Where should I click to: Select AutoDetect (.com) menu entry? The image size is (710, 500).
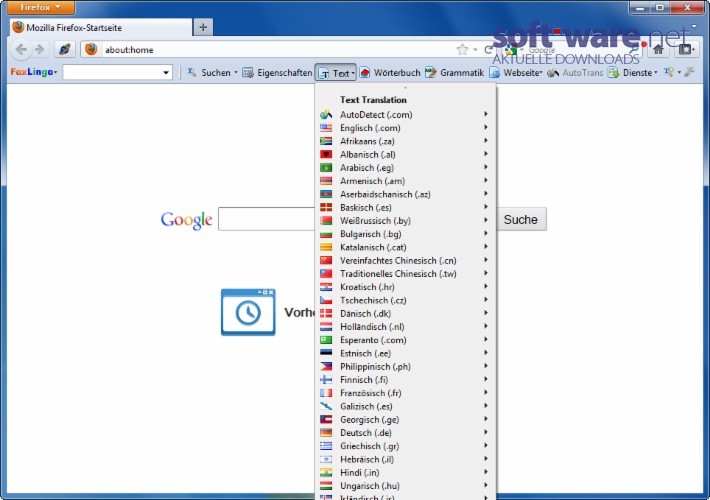(x=405, y=115)
